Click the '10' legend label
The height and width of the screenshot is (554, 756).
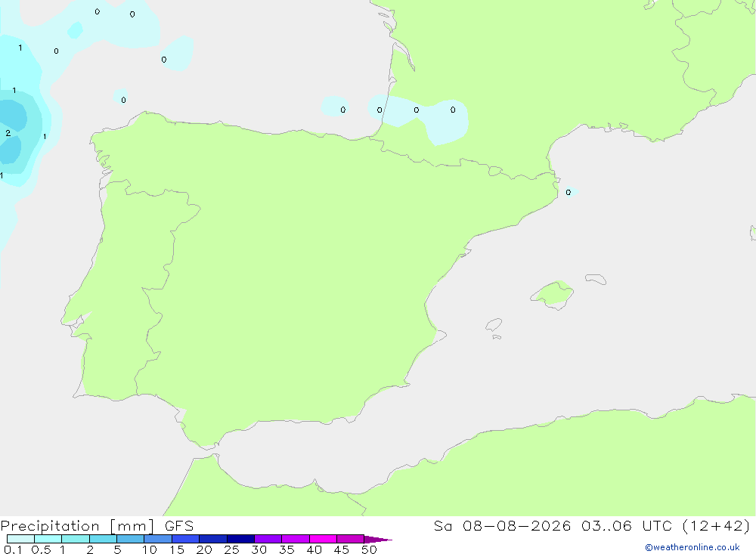pyautogui.click(x=149, y=549)
